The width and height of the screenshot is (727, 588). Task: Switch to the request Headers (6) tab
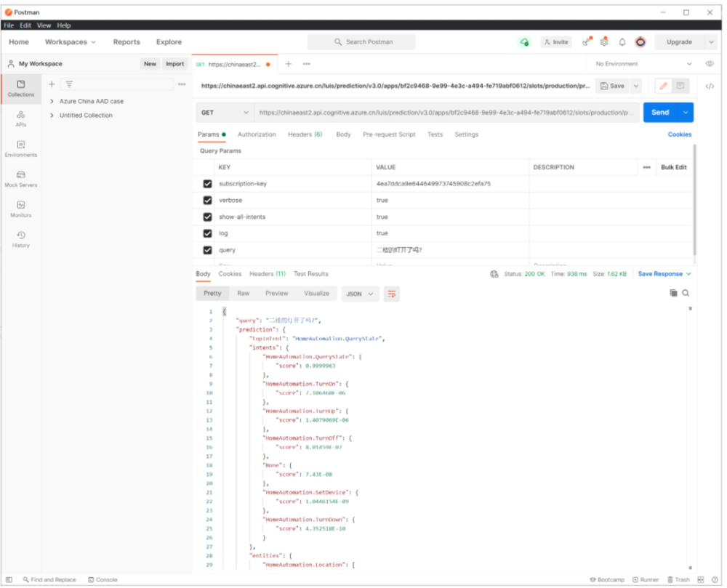tap(305, 134)
